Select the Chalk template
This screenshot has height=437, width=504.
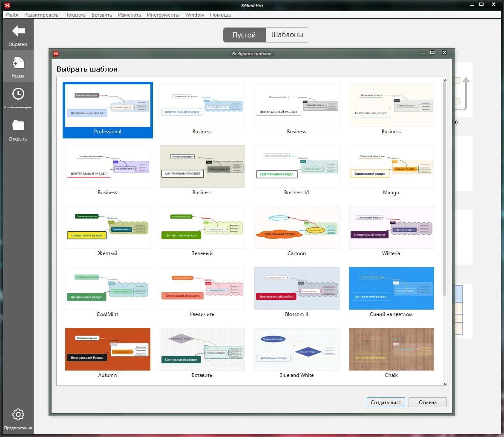tap(391, 349)
